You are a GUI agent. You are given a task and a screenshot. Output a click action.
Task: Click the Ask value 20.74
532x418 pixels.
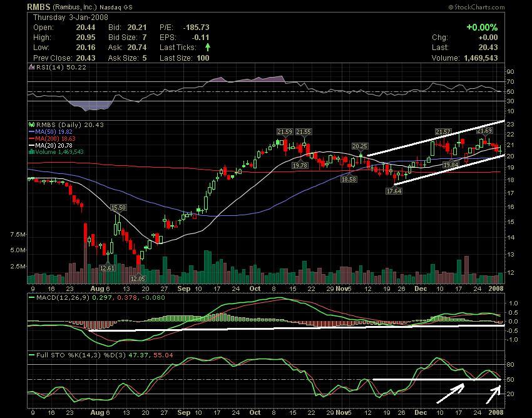[x=137, y=48]
